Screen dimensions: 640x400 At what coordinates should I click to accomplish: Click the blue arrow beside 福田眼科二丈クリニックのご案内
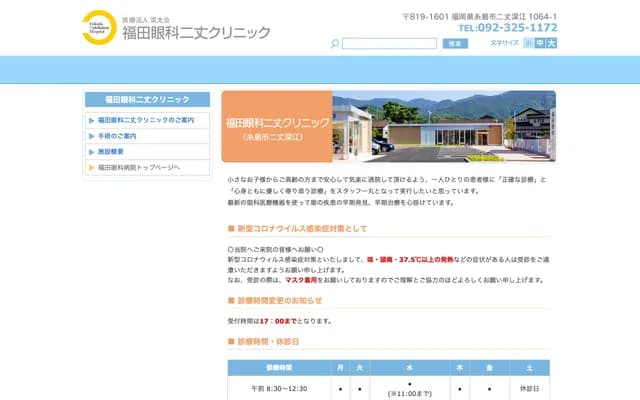click(x=91, y=120)
